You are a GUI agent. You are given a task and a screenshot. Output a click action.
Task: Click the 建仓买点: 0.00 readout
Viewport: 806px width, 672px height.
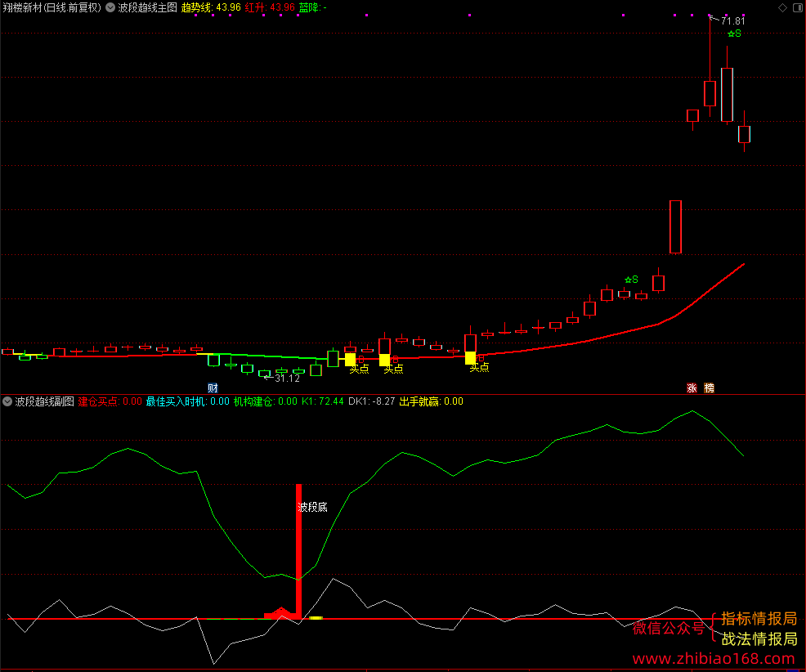pos(110,401)
